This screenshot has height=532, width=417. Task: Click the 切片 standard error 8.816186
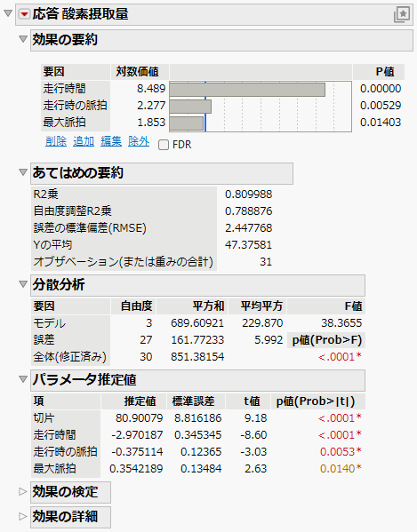[198, 418]
